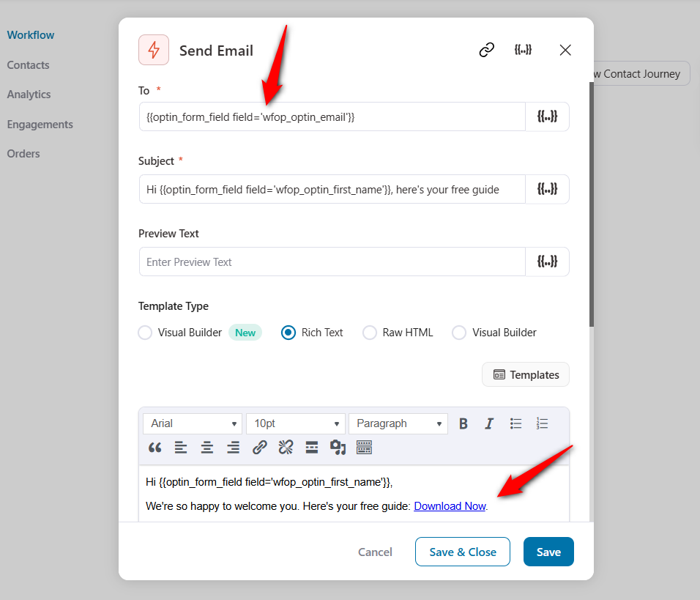Click the Enter Preview Text field
Viewport: 700px width, 600px height.
click(x=332, y=262)
